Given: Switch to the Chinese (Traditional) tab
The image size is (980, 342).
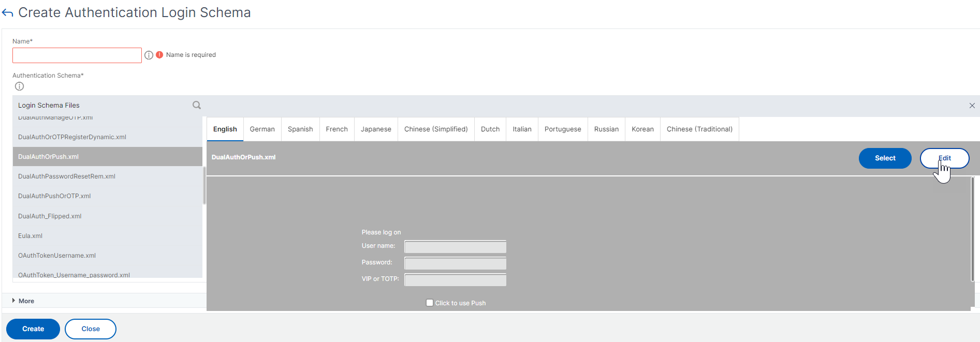Looking at the screenshot, I should click(x=699, y=129).
